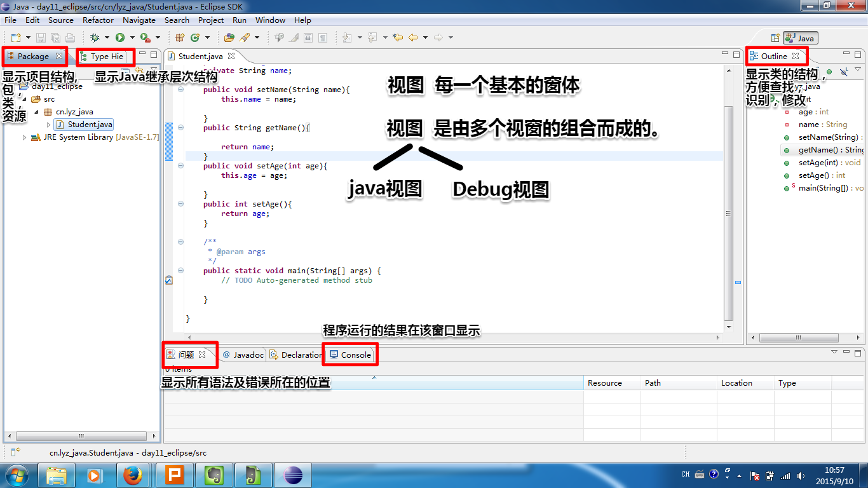Expand the Student.java tree node

coord(49,125)
